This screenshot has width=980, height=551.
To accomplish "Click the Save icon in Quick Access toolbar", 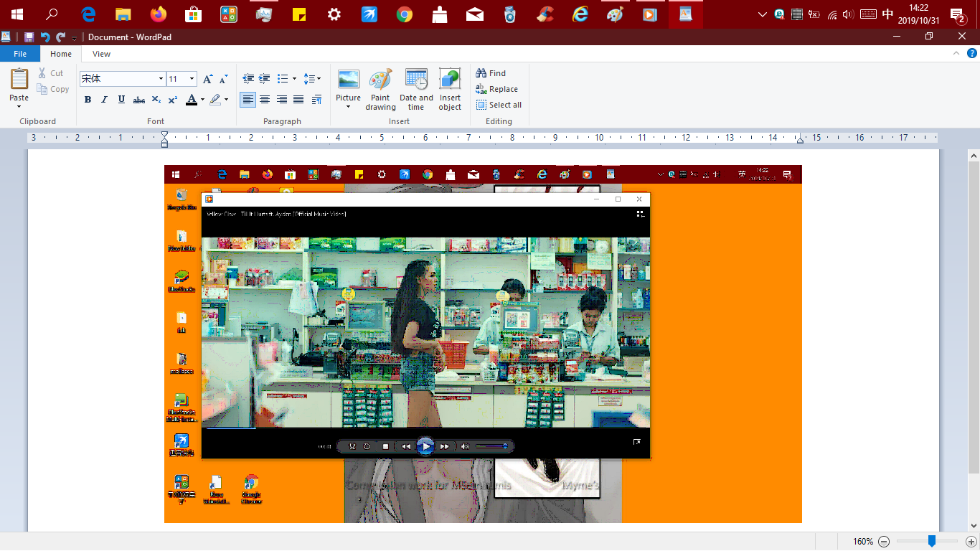I will pyautogui.click(x=29, y=37).
